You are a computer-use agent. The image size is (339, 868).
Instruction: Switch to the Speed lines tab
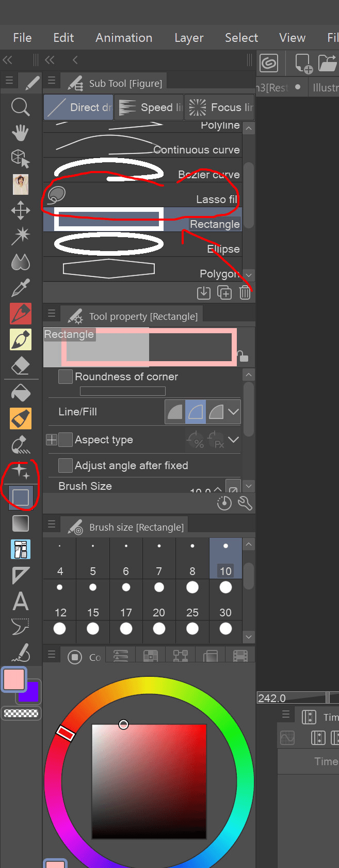tap(149, 107)
